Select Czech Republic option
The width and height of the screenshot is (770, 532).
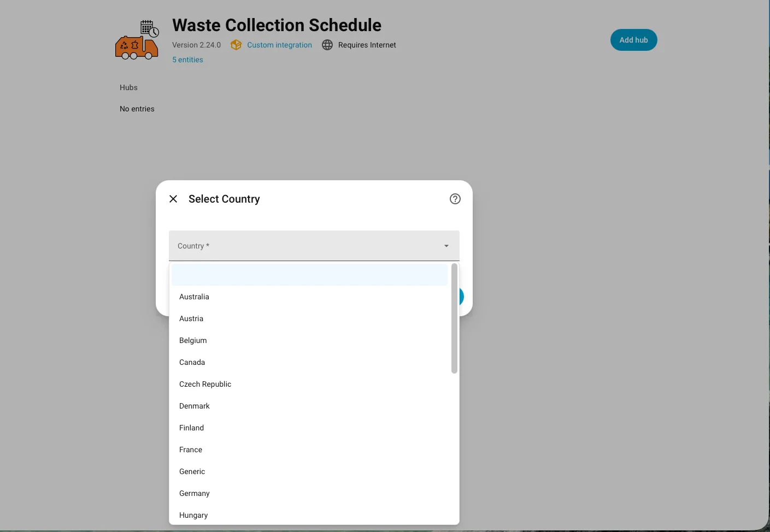pyautogui.click(x=309, y=384)
